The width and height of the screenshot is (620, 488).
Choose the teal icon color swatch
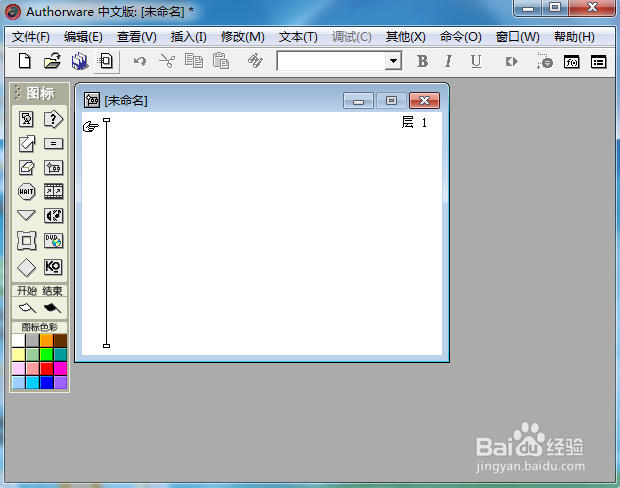(x=60, y=354)
